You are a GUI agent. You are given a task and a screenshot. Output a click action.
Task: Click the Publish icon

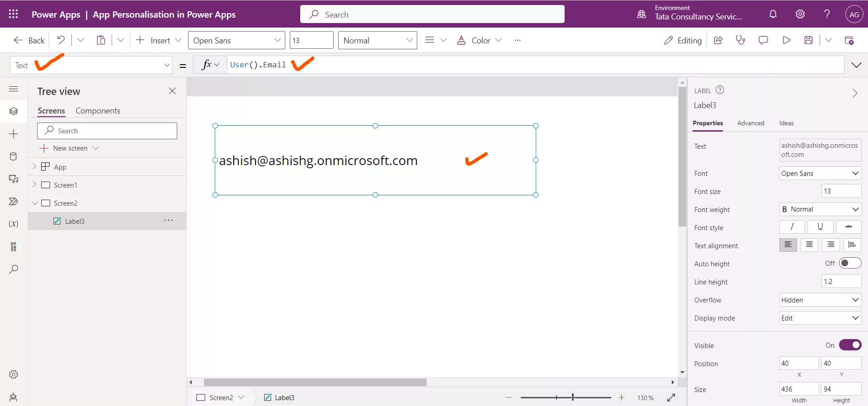click(x=849, y=40)
